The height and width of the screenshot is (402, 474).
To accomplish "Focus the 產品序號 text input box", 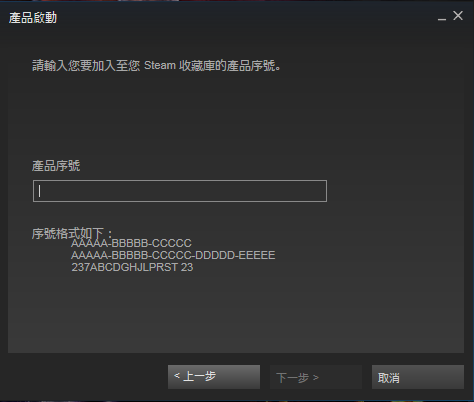I will coord(180,191).
